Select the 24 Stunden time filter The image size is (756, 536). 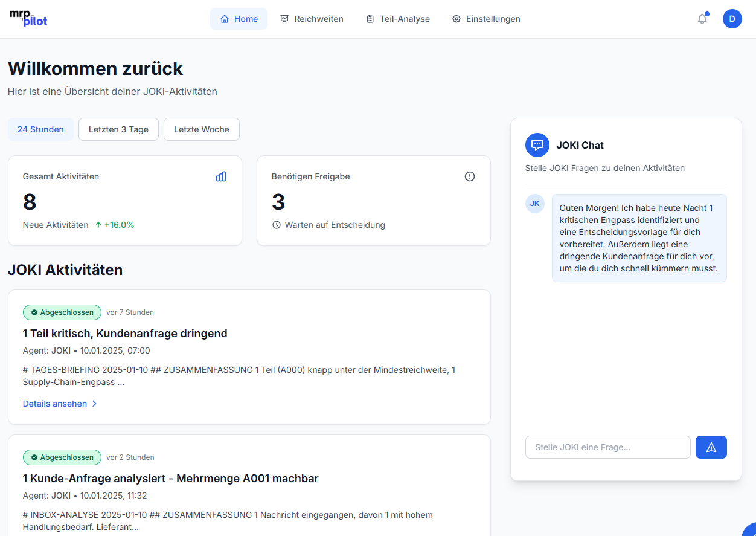40,129
